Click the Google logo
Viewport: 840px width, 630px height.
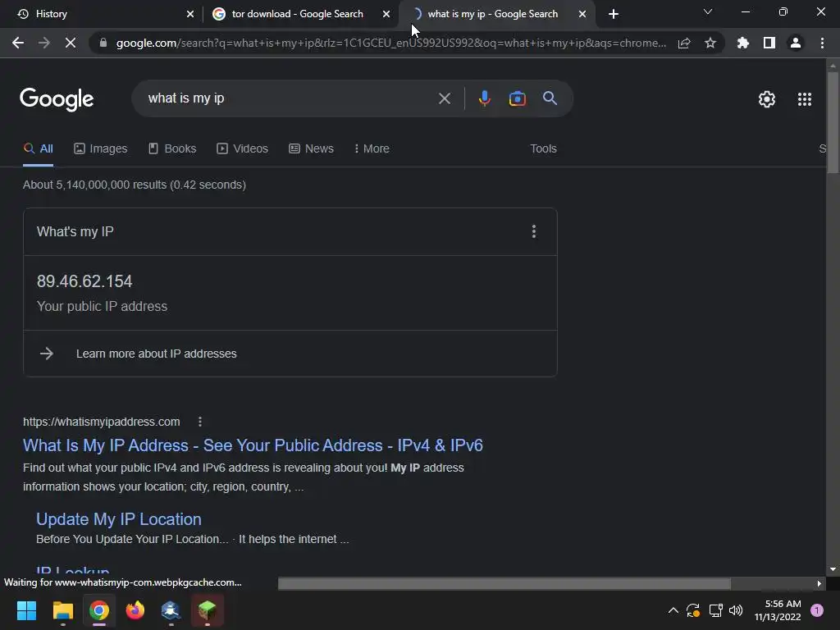[57, 99]
